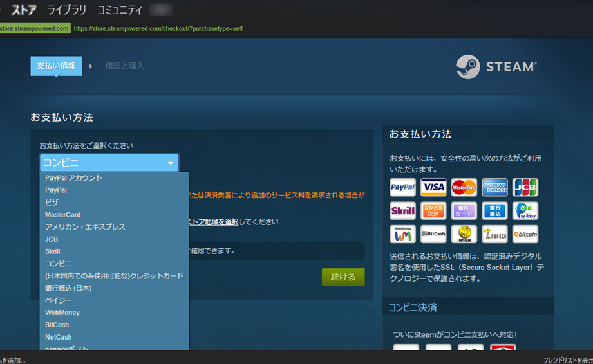Switch to the 支払い情報 step tab
The width and height of the screenshot is (593, 364).
[x=56, y=66]
